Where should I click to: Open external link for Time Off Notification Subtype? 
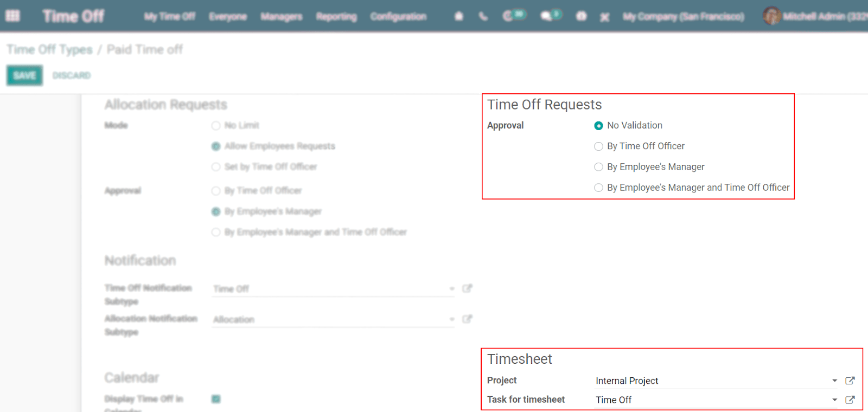coord(467,288)
